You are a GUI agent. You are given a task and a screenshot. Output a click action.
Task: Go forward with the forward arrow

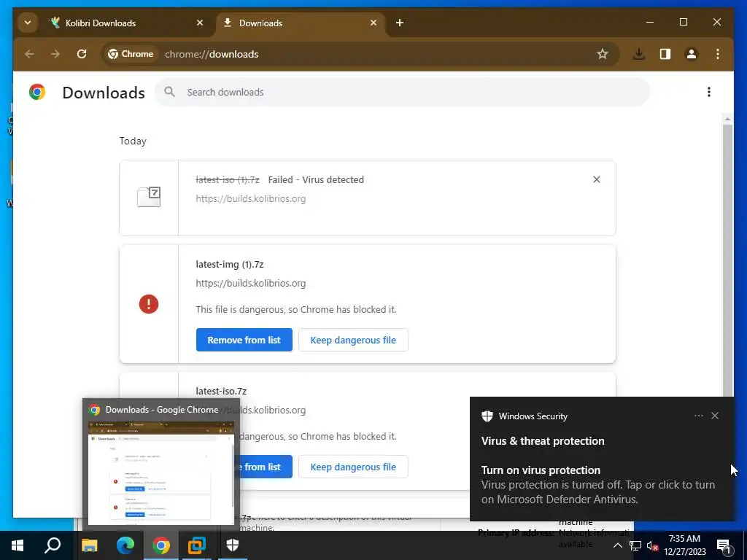pyautogui.click(x=55, y=54)
